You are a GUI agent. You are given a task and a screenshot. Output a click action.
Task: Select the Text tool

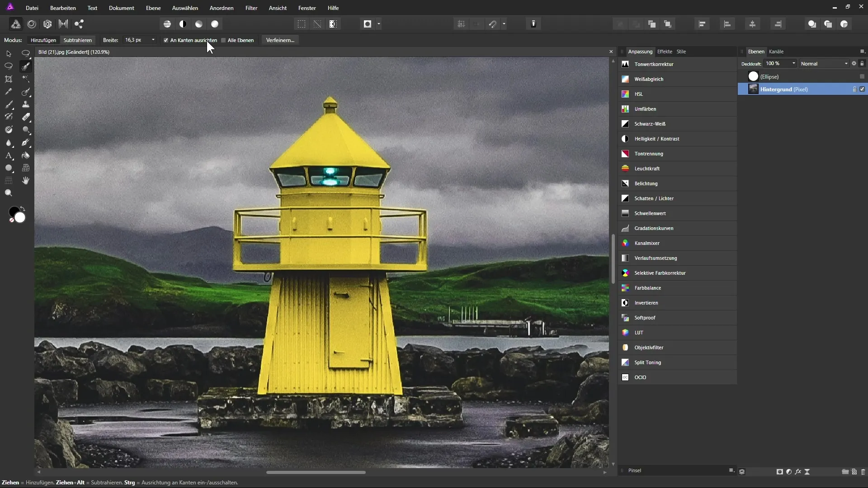(9, 155)
